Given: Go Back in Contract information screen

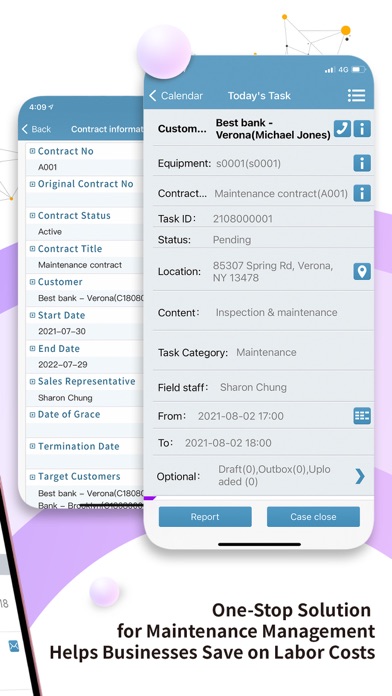Looking at the screenshot, I should tap(36, 129).
